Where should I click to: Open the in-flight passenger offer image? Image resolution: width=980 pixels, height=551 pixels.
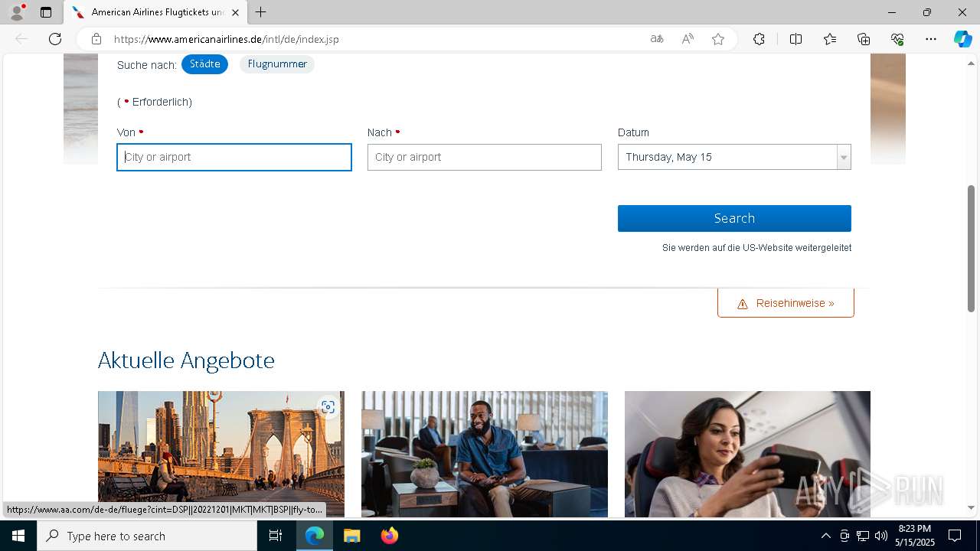(747, 454)
